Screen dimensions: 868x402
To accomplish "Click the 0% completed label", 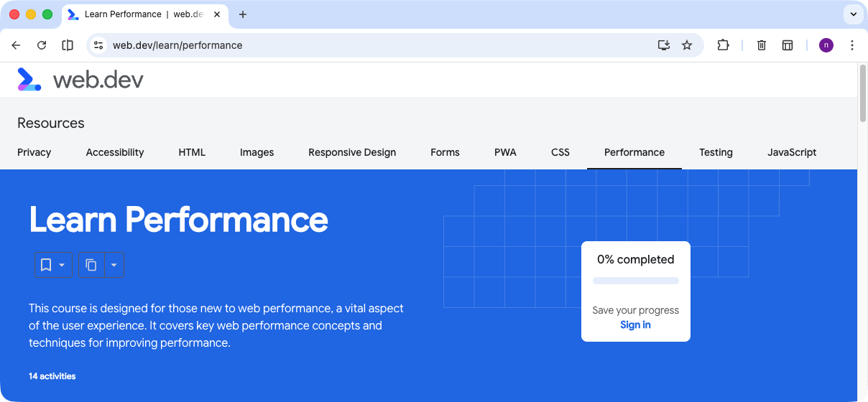I will [636, 260].
